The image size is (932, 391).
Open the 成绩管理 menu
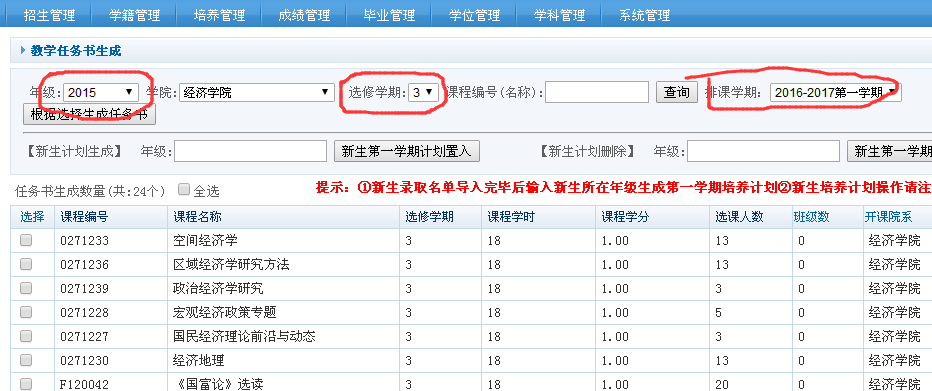point(304,15)
